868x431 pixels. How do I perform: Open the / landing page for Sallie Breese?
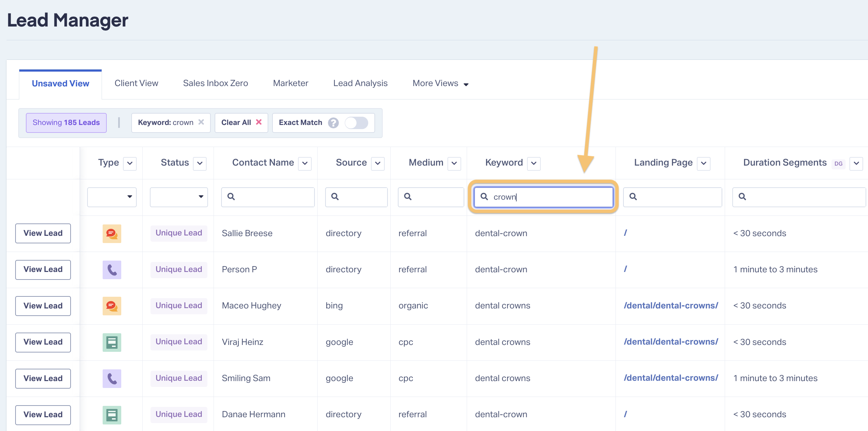tap(626, 233)
